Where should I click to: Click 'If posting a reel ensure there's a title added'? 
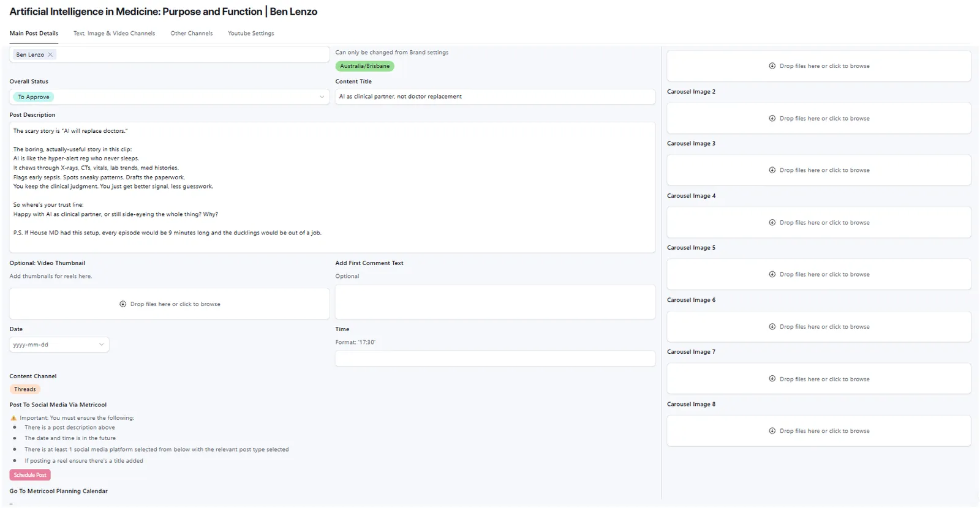(x=84, y=461)
